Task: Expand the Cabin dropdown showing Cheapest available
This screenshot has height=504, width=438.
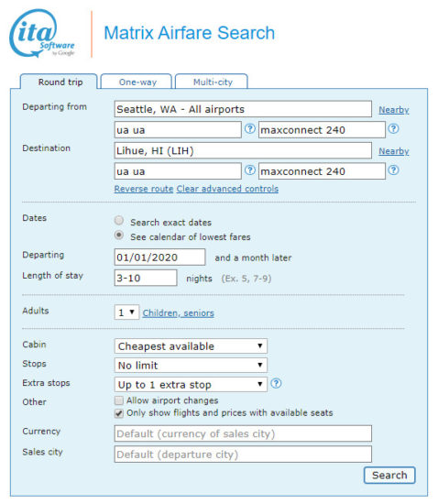Action: (x=191, y=346)
